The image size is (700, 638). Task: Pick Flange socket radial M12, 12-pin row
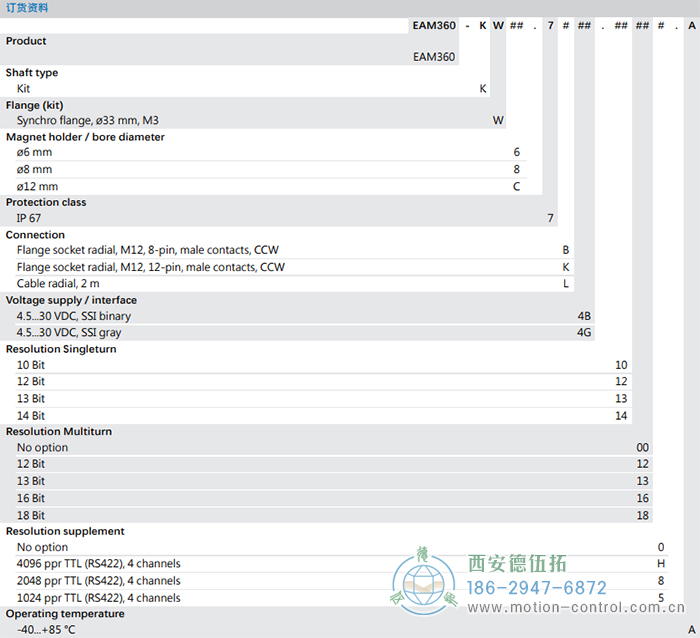coord(150,267)
